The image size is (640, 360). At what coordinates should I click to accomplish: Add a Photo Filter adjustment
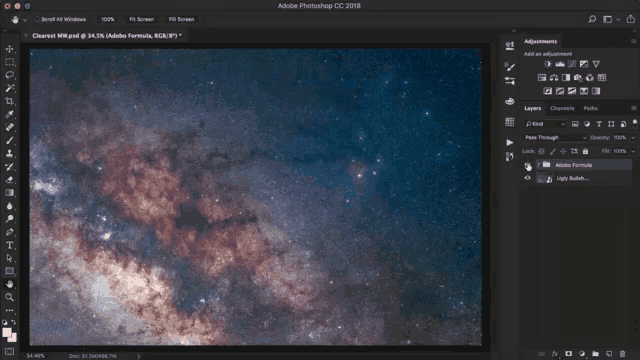coord(578,78)
